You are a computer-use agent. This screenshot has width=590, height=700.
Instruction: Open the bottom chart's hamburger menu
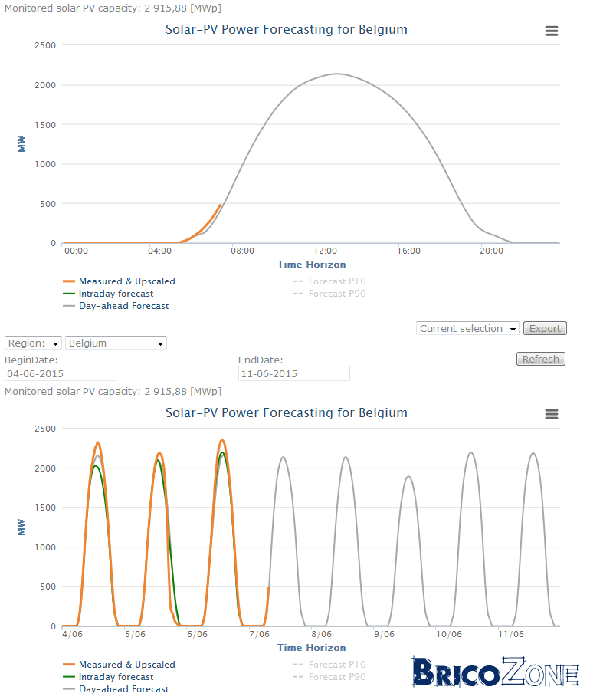[552, 414]
